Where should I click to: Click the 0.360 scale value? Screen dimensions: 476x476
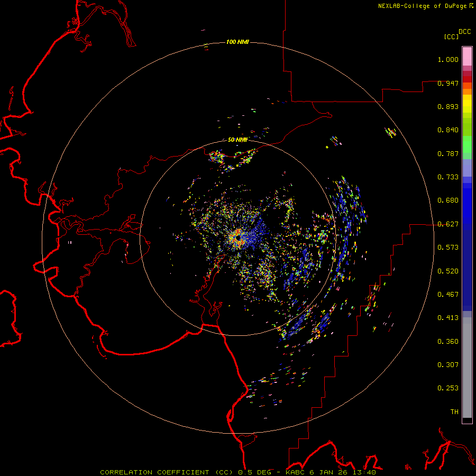pyautogui.click(x=448, y=342)
